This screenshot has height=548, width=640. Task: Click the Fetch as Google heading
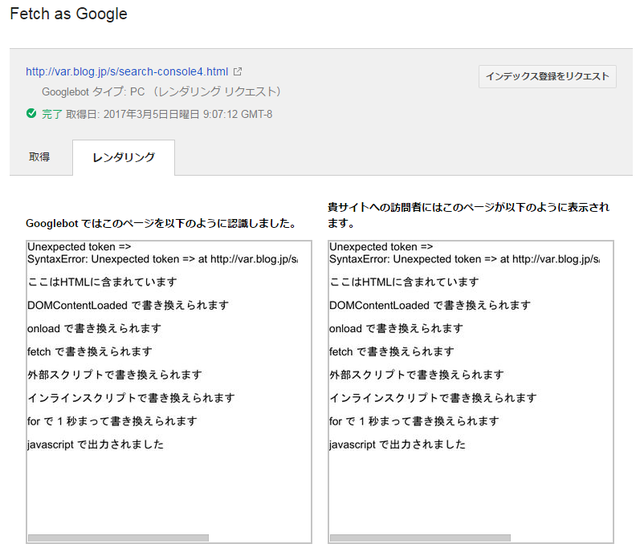pyautogui.click(x=69, y=14)
